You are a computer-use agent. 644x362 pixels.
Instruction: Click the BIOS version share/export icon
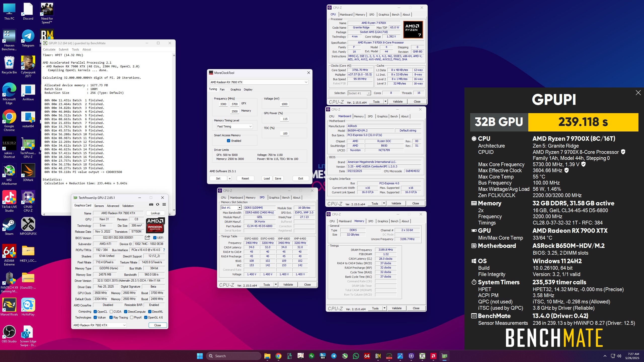click(148, 238)
